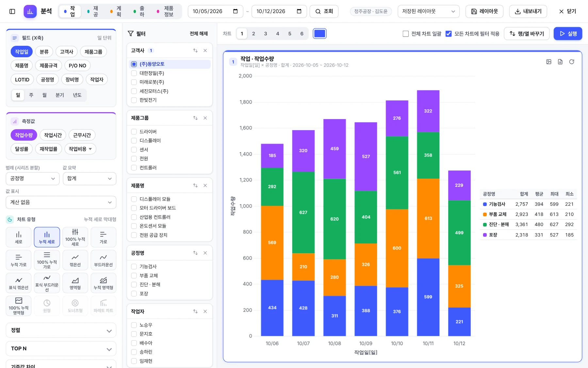The image size is (588, 368).
Task: Click the 포장 purple legend swatch
Action: [485, 235]
